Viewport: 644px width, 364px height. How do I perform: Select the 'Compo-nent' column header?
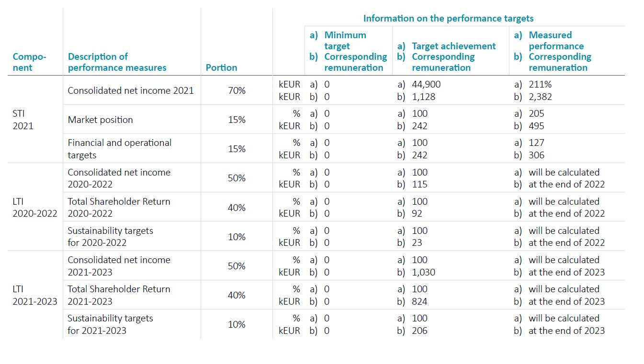click(29, 62)
